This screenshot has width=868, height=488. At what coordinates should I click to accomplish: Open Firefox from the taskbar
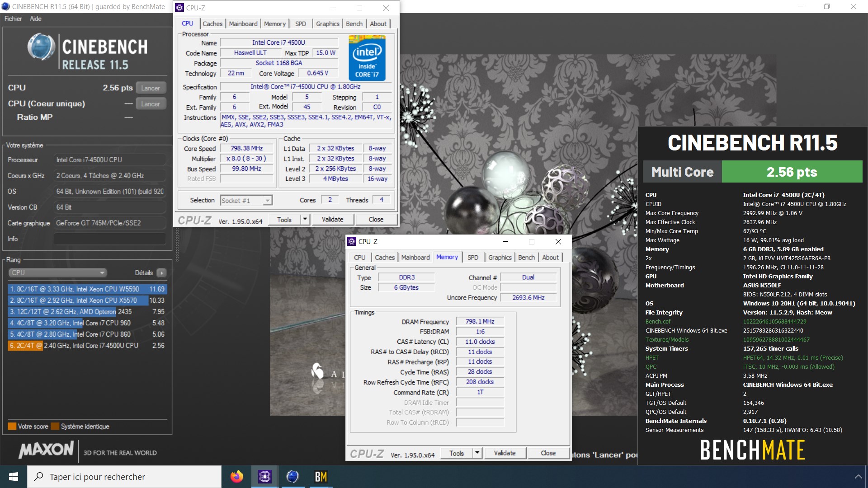tap(236, 477)
